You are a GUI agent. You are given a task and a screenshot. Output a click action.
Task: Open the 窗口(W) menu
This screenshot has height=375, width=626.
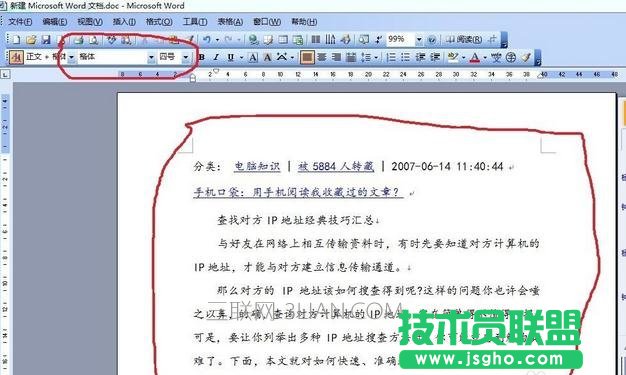click(267, 22)
